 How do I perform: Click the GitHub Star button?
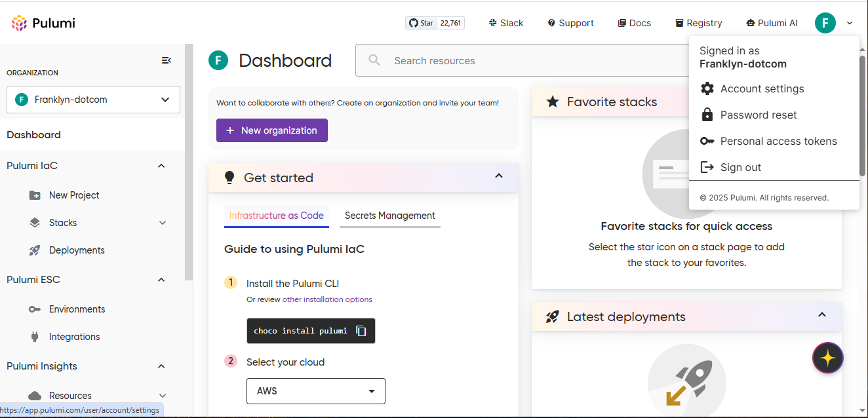[421, 23]
